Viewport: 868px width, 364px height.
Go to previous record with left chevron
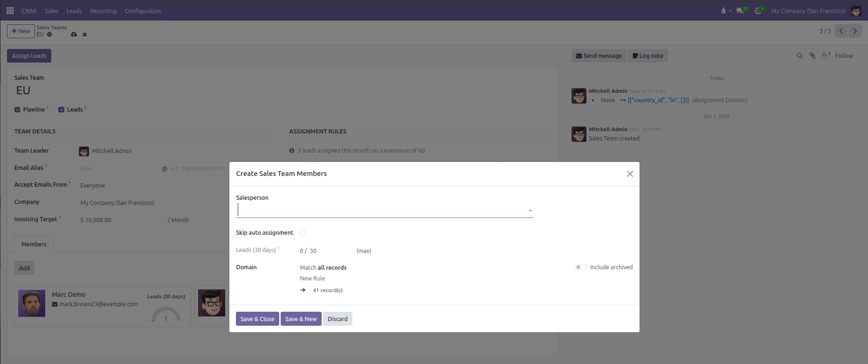tap(841, 31)
